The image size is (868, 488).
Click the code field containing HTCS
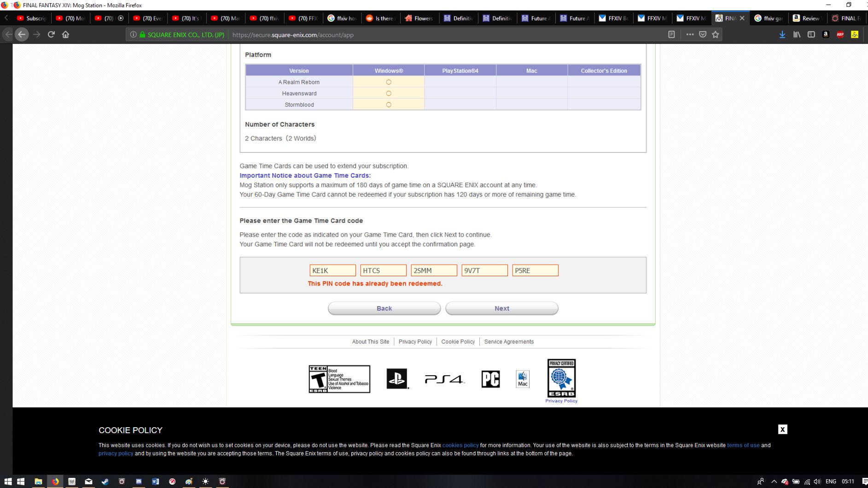click(383, 270)
